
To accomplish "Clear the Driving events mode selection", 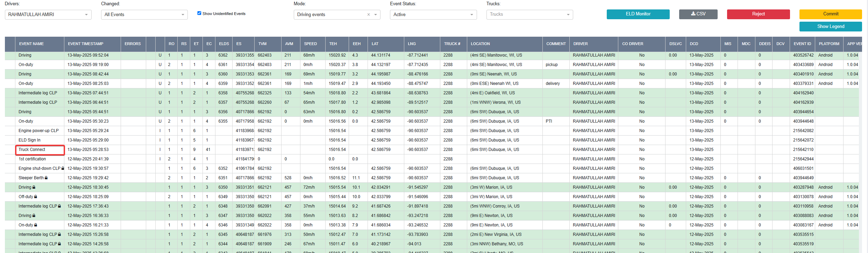I will pyautogui.click(x=369, y=15).
